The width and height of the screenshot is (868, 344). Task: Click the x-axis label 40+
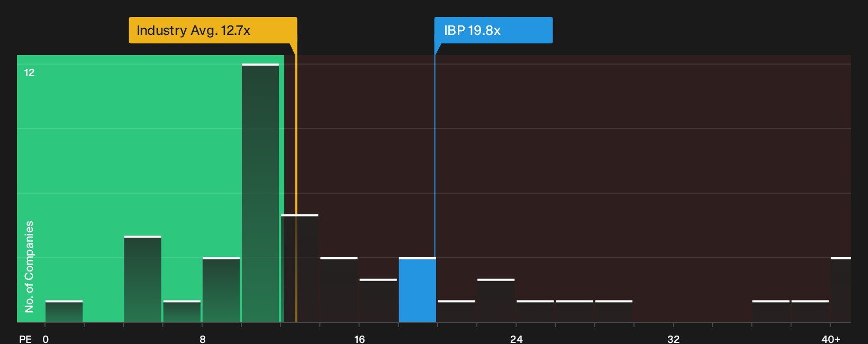tap(830, 339)
